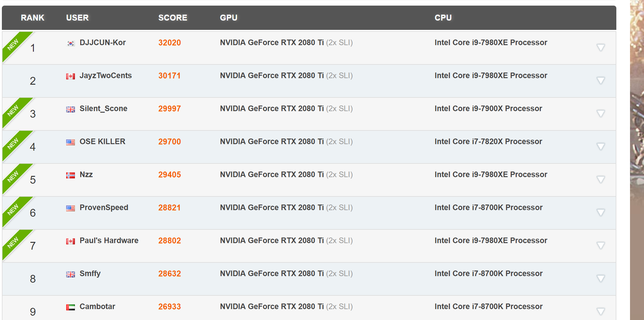Screen dimensions: 644x320
Task: Expand the Paul's Hardware row arrow
Action: (x=601, y=246)
